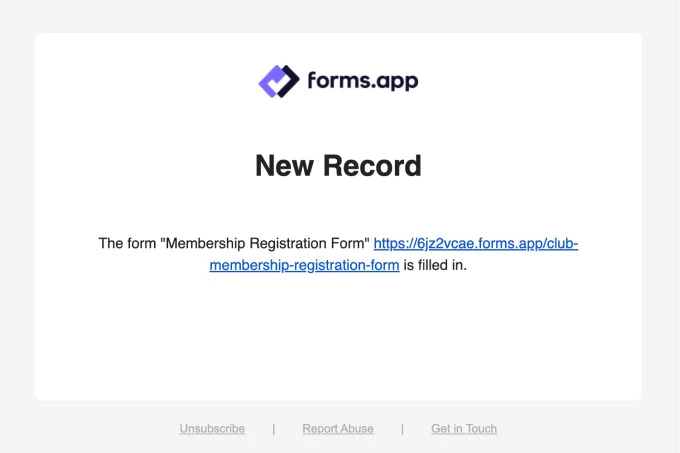
Task: Click the "Abuse" word in footer
Action: tap(355, 429)
